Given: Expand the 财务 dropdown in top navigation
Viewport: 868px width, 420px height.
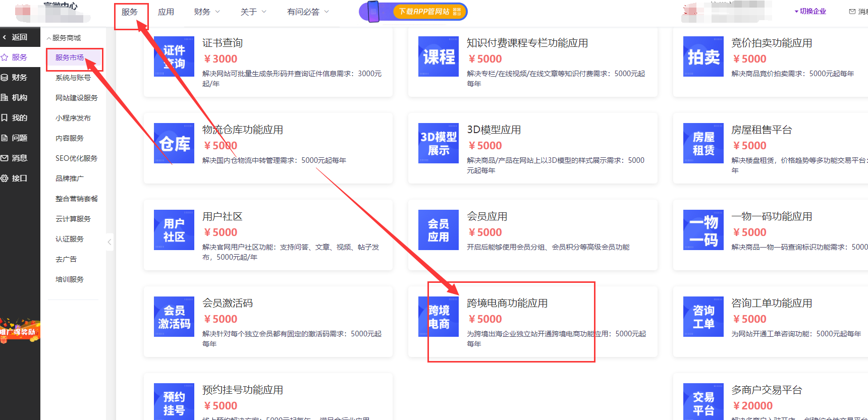Looking at the screenshot, I should pos(207,12).
